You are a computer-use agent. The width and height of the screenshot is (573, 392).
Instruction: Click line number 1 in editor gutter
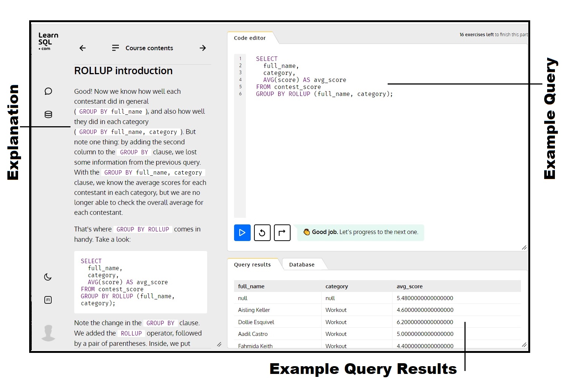pos(240,59)
